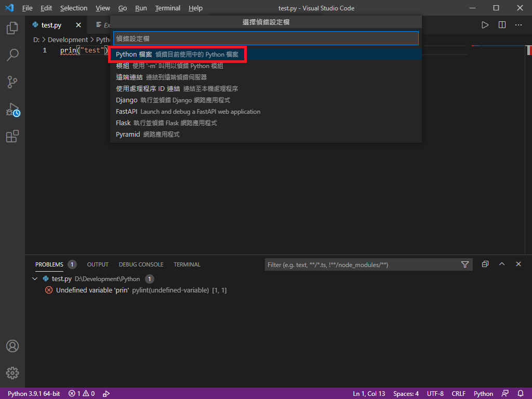Open the feedback icon in status bar
Screen dimensions: 532x399
click(505, 394)
